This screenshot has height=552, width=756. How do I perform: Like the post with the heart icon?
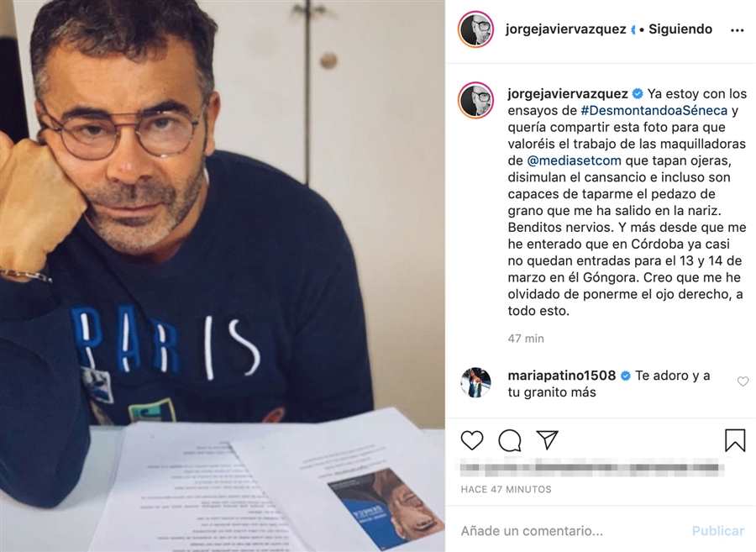click(471, 440)
